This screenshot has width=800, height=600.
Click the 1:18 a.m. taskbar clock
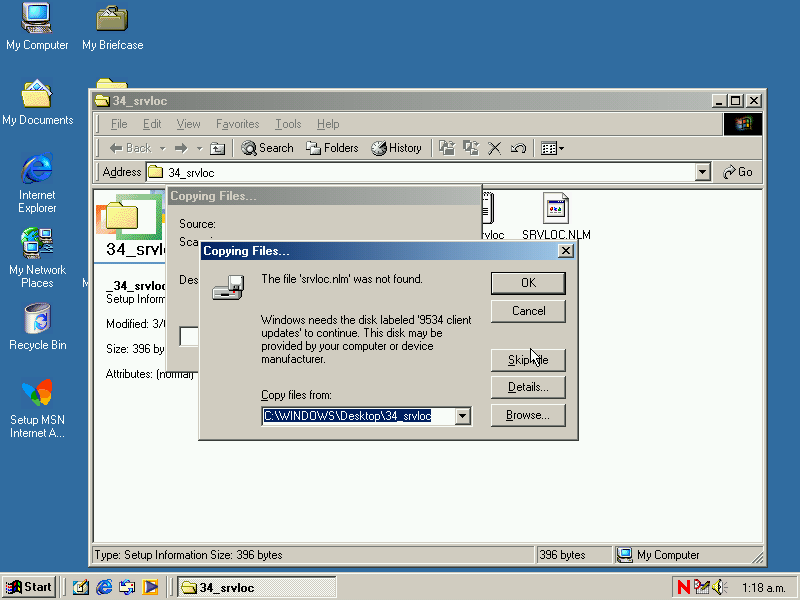tap(763, 588)
